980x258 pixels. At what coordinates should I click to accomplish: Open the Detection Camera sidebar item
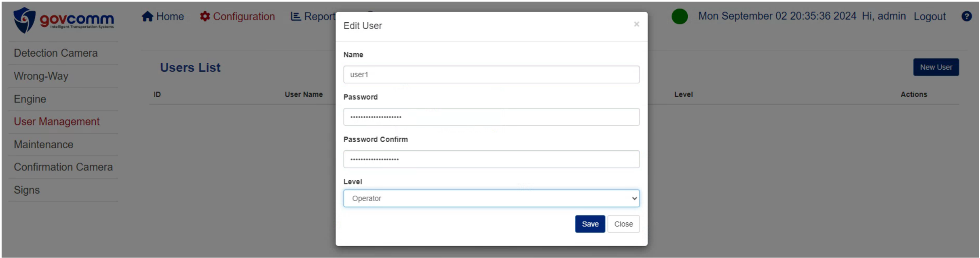point(56,53)
